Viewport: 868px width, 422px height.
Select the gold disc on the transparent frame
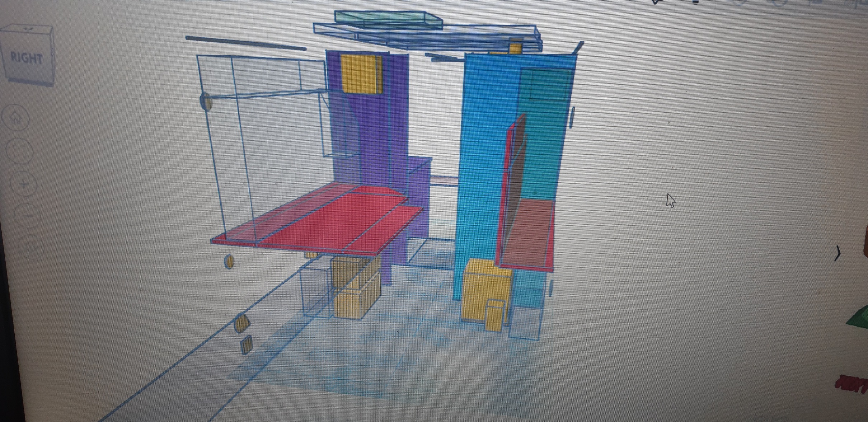[x=206, y=101]
